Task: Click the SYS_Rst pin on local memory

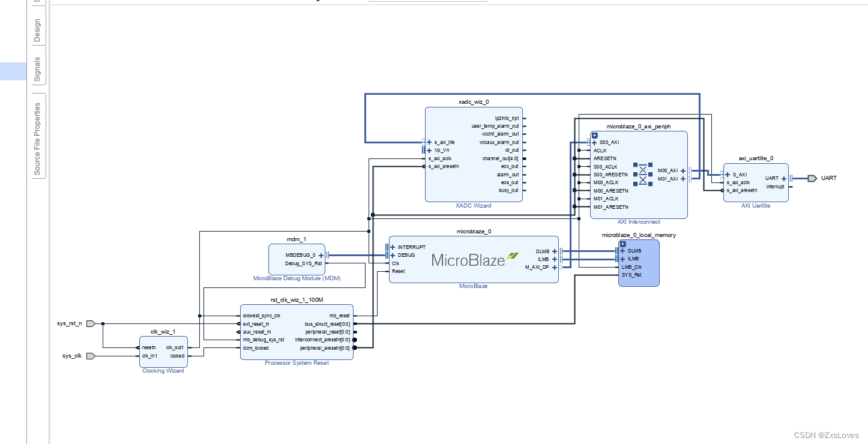Action: [x=631, y=275]
